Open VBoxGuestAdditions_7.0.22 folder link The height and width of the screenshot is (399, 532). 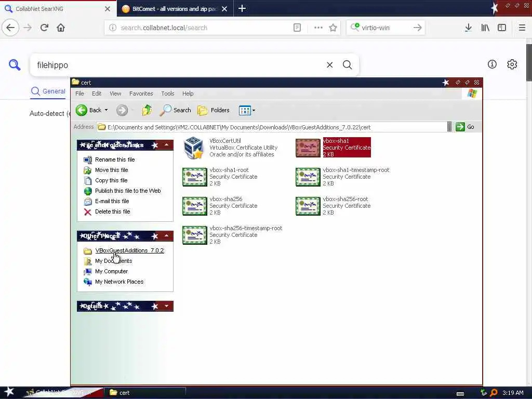[129, 251]
